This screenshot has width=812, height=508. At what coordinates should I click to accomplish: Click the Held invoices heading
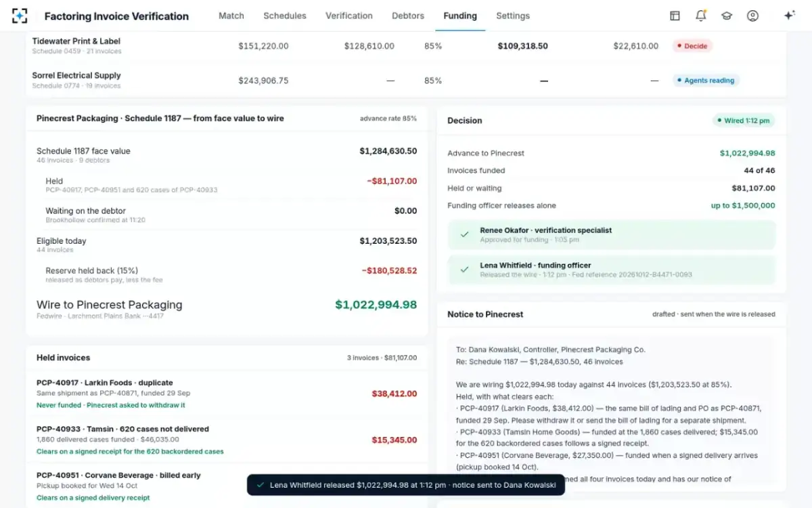(x=63, y=358)
